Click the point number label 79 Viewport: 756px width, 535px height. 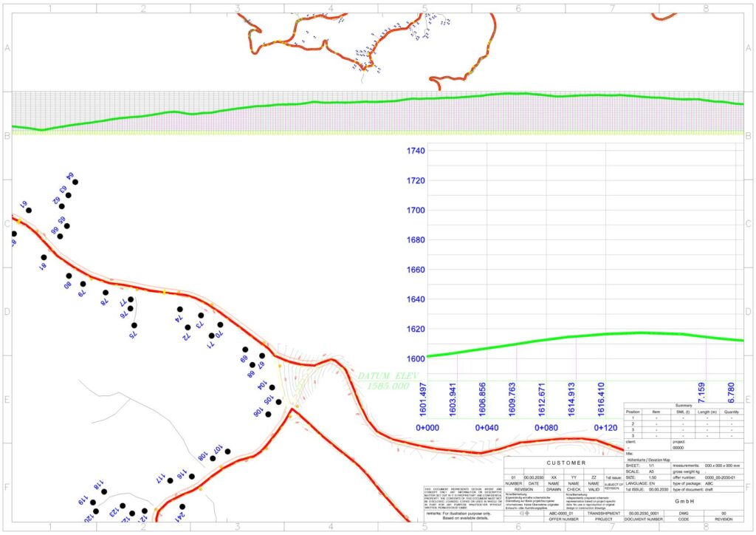pos(82,293)
